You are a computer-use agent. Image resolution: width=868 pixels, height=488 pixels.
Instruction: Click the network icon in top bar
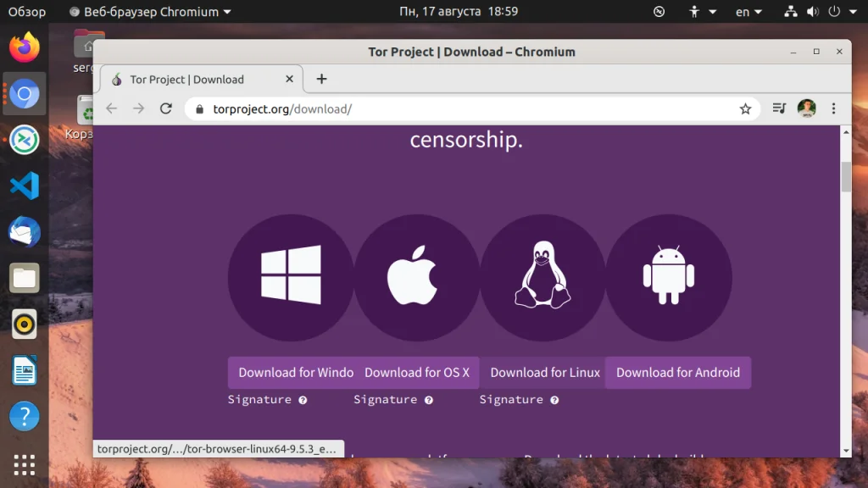[791, 12]
